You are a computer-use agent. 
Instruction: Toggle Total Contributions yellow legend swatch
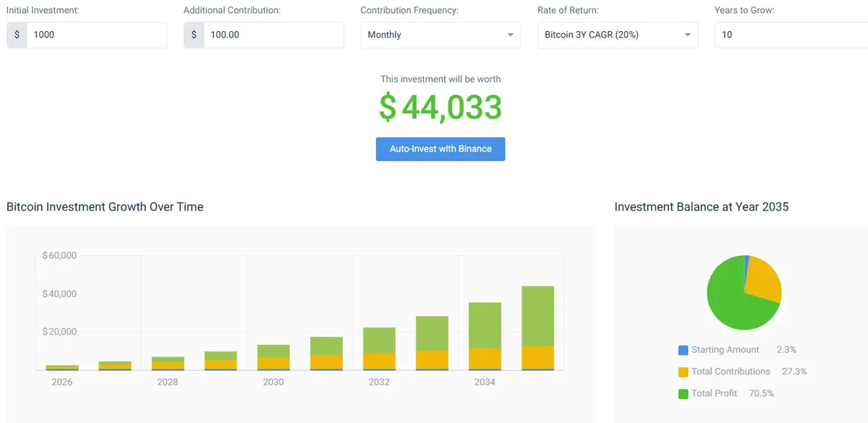[683, 372]
